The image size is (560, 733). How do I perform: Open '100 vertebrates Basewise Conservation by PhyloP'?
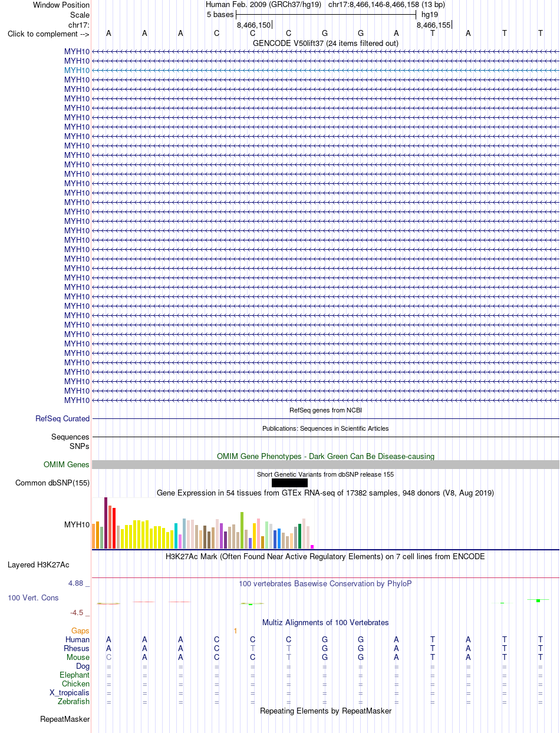tap(325, 584)
